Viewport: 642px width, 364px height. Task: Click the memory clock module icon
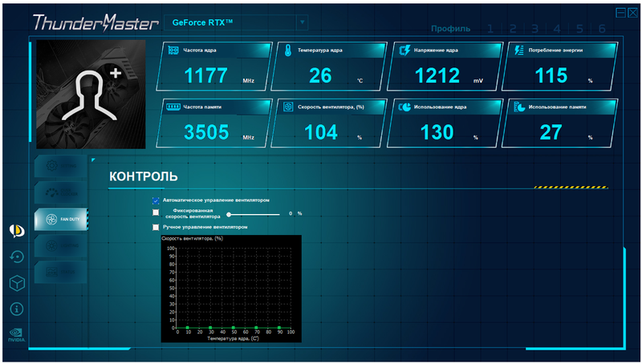[x=173, y=107]
